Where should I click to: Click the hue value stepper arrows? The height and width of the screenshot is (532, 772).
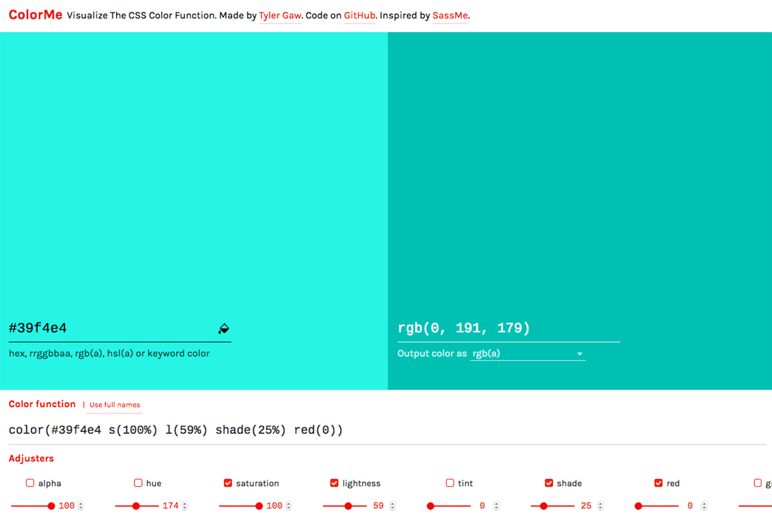(x=185, y=506)
